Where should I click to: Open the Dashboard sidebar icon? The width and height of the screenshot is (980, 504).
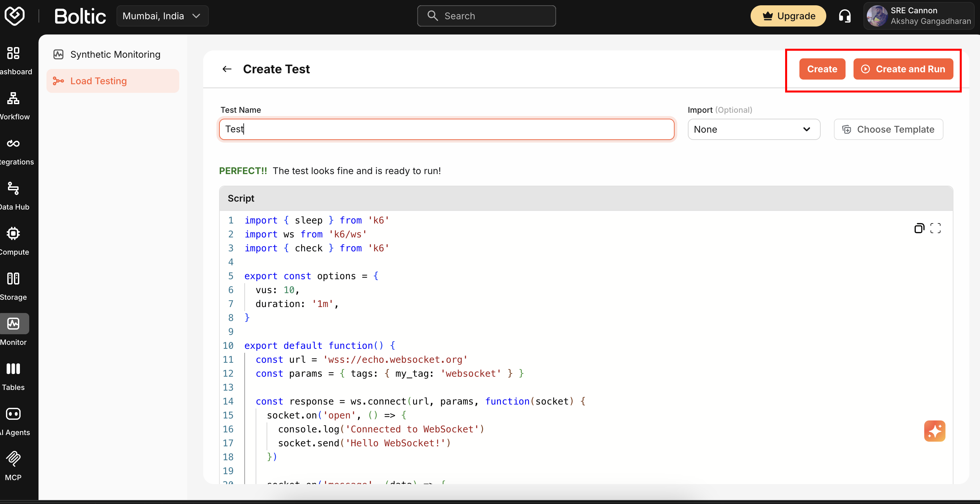(13, 53)
